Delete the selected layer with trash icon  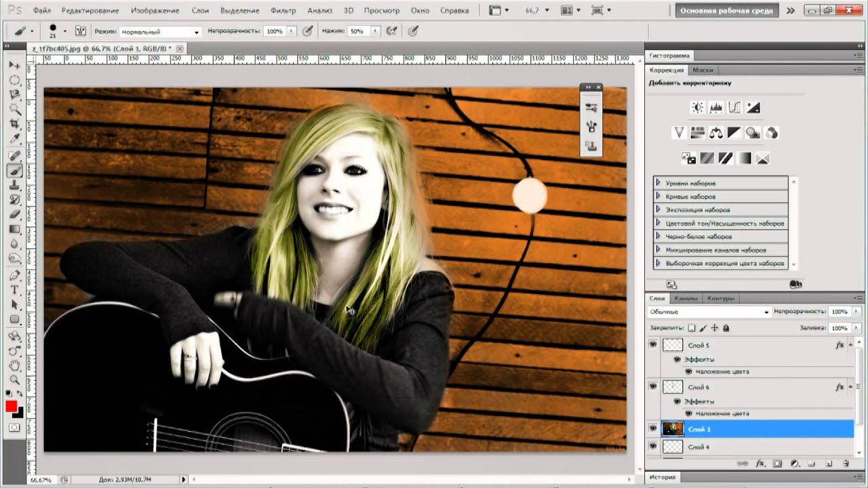pos(846,464)
